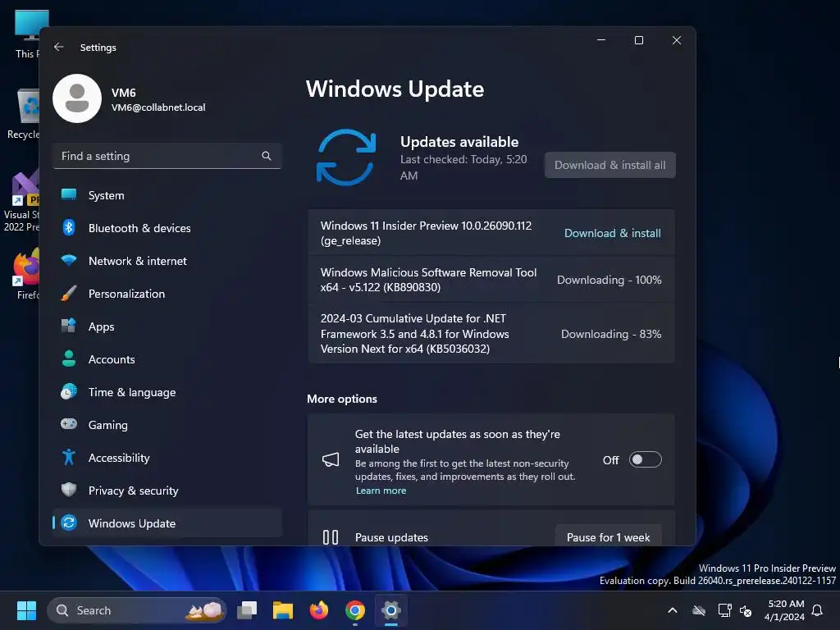840x630 pixels.
Task: Click the Network wifi icon in sidebar
Action: (x=69, y=260)
